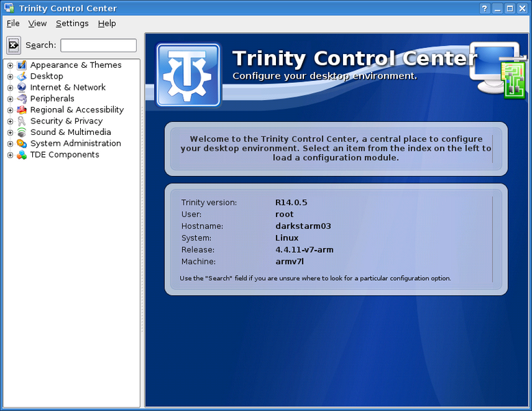Click the 'Configure your desktop environment.' subtitle
Viewport: 532px width, 411px height.
[x=325, y=75]
